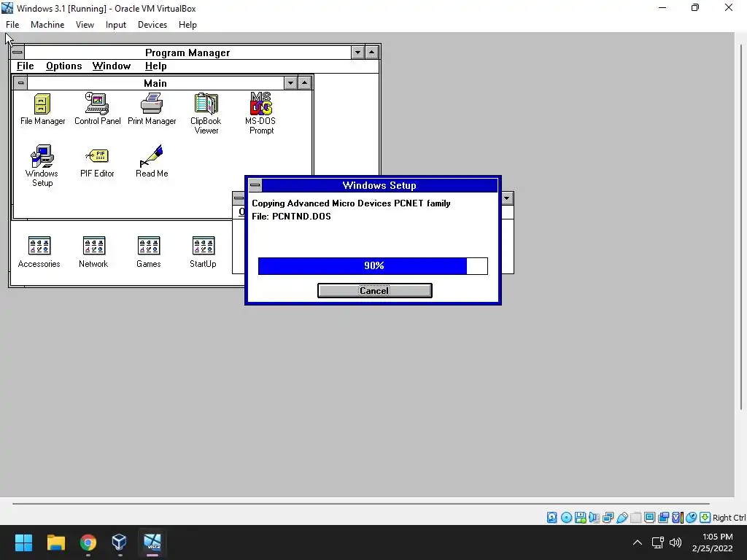Open Google Chrome from taskbar
Screen dimensions: 747x560
[x=88, y=542]
